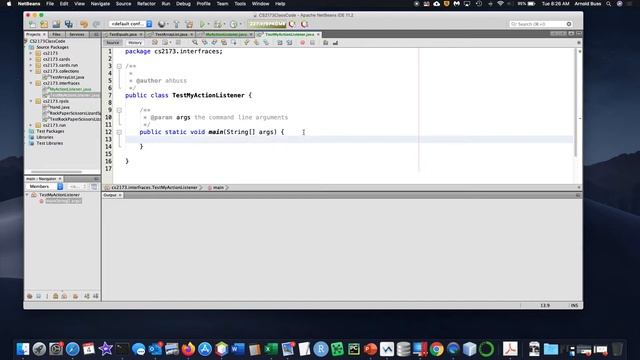Open the Refactor menu

(146, 4)
